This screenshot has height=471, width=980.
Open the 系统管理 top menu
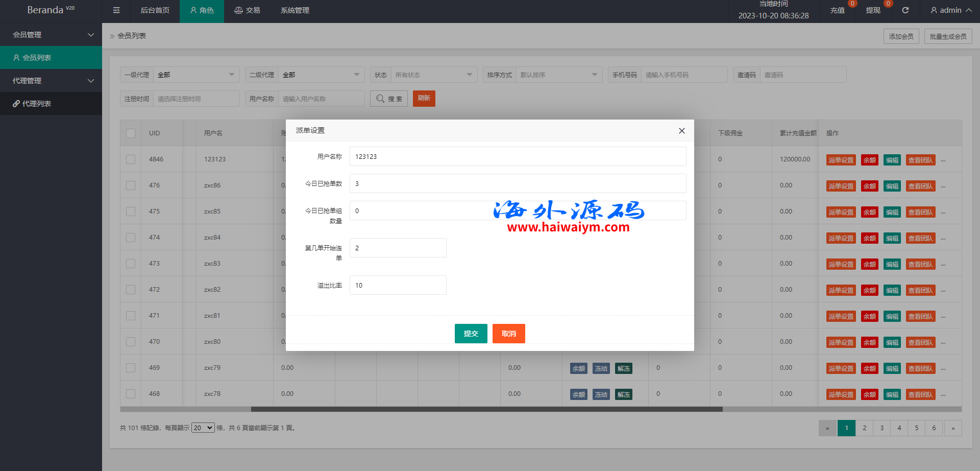pos(295,10)
